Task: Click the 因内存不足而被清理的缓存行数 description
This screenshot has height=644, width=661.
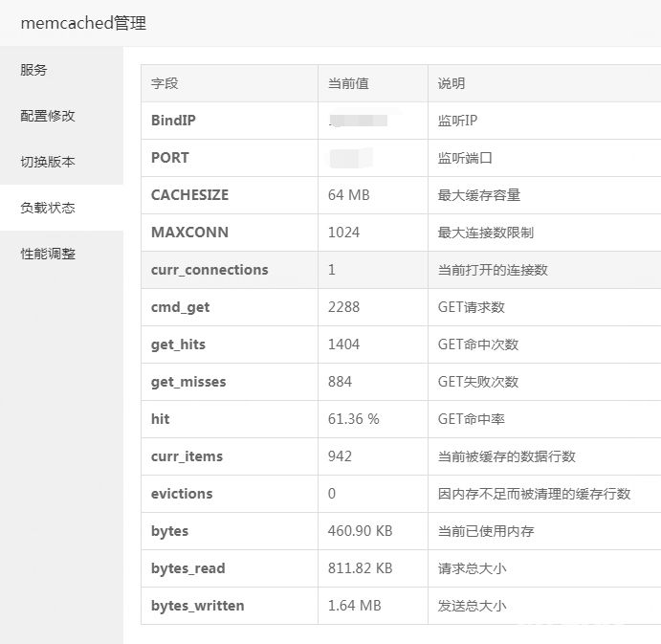Action: [534, 494]
